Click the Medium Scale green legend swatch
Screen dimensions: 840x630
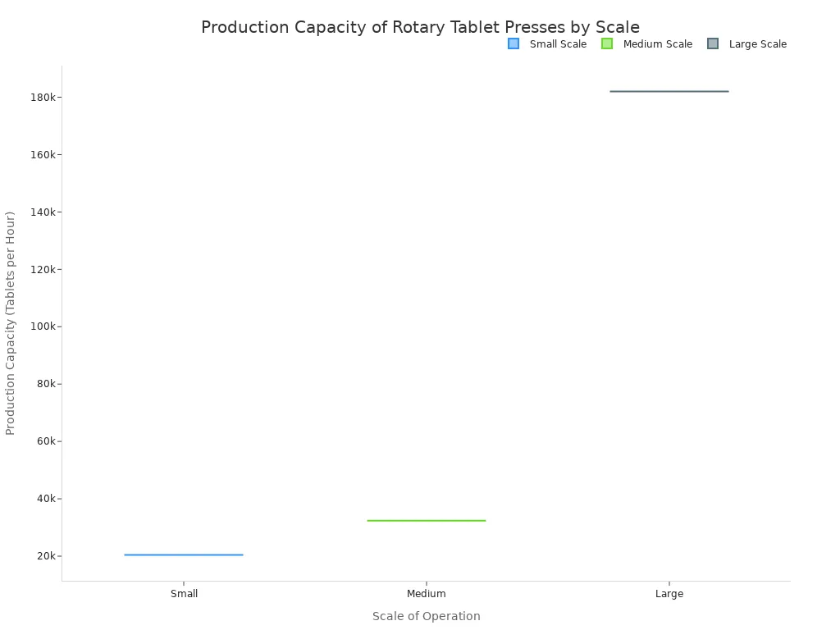tap(607, 44)
